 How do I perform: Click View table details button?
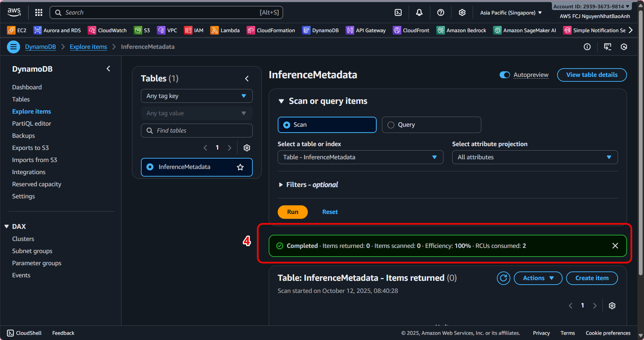click(x=592, y=75)
